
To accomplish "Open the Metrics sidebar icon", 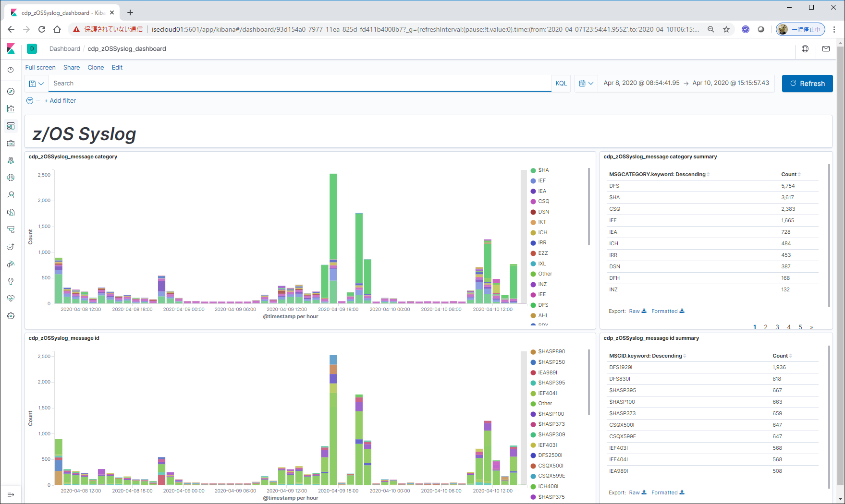I will point(11,195).
